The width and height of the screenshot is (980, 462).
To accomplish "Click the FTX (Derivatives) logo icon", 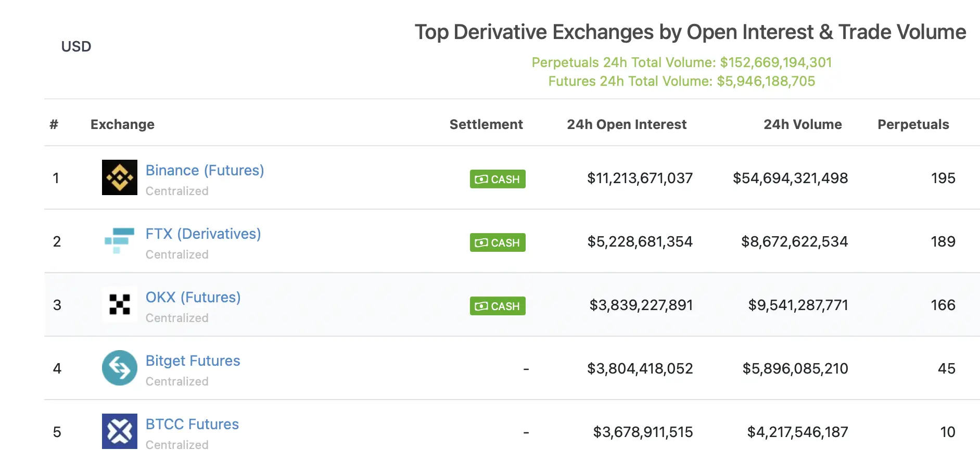I will [120, 241].
